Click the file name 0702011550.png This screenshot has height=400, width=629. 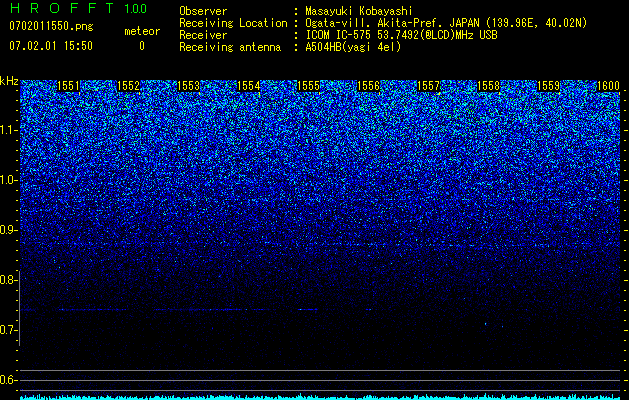point(51,26)
